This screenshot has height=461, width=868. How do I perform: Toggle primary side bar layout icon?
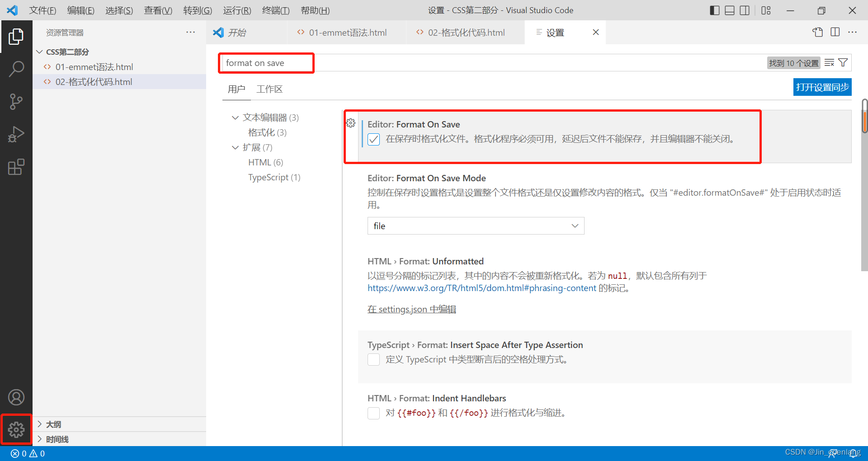715,10
